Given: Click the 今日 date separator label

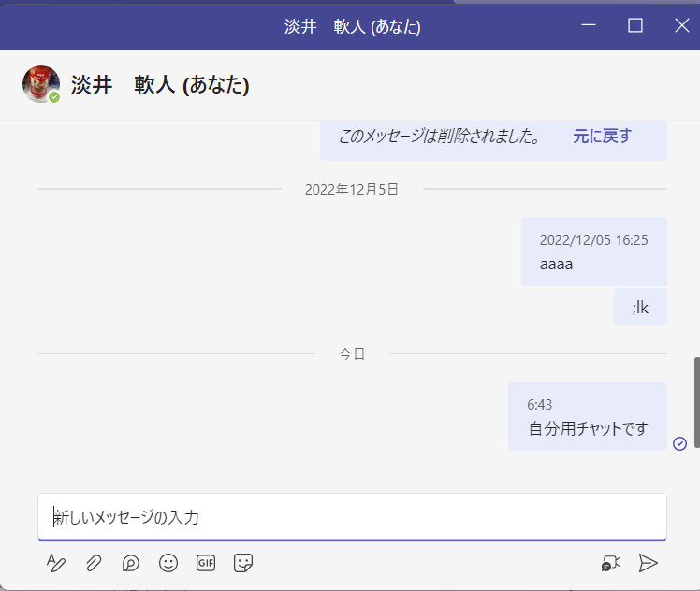Looking at the screenshot, I should [x=352, y=354].
